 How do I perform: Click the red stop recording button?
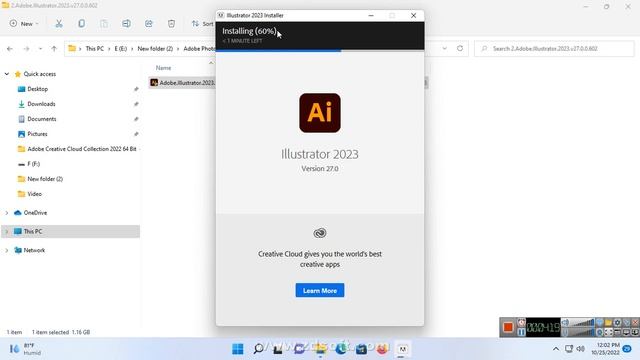(x=508, y=327)
